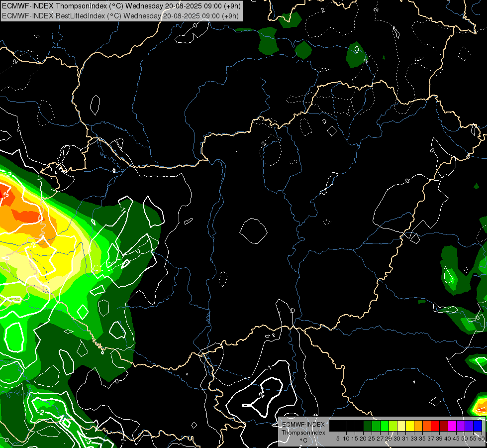Select the pale yellow 30-31 legend swatch
The height and width of the screenshot is (448, 487).
(x=401, y=426)
